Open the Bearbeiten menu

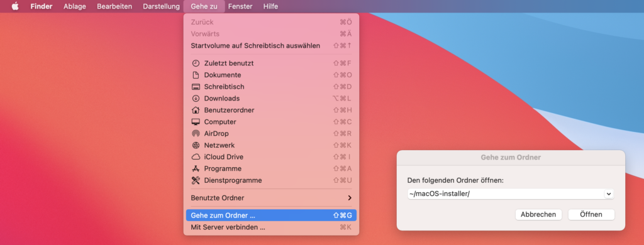point(114,6)
